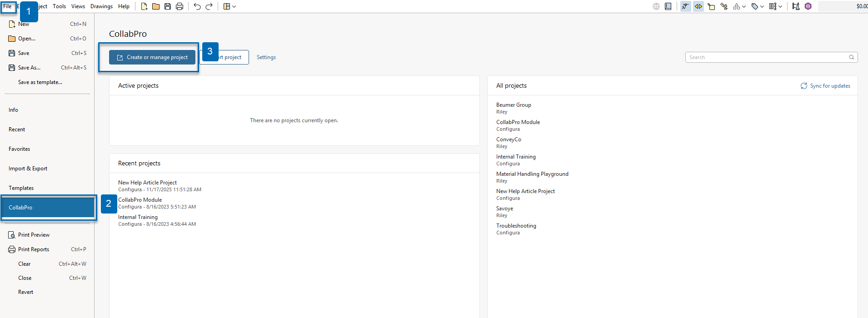Toggle the yellow left-right arrows tool
The width and height of the screenshot is (868, 318).
[698, 6]
